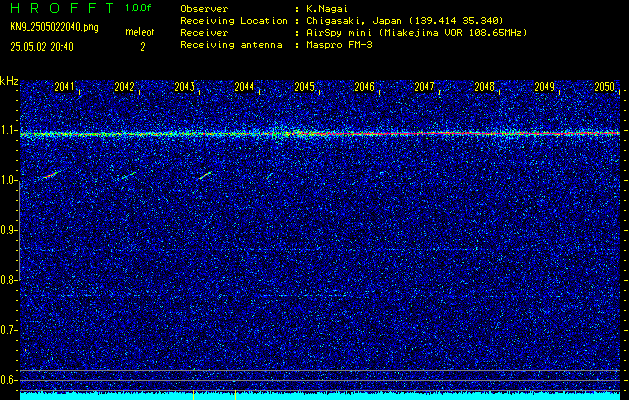The image size is (629, 400).
Task: Click the 2050 time marker
Action: pos(605,87)
